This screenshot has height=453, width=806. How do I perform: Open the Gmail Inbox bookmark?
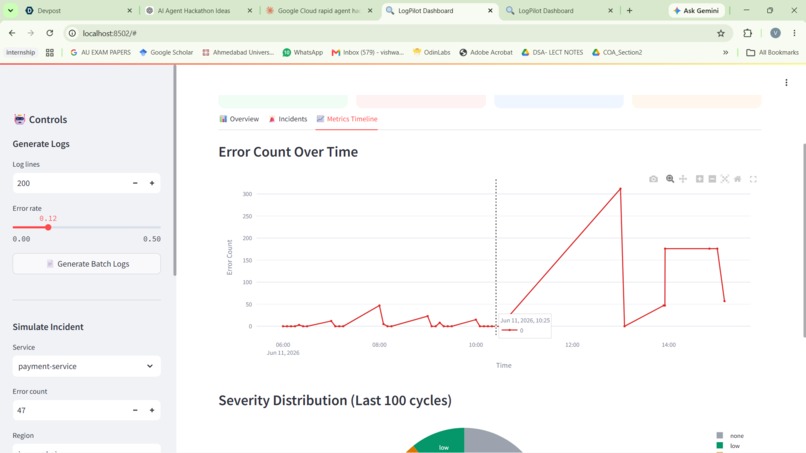pyautogui.click(x=368, y=52)
